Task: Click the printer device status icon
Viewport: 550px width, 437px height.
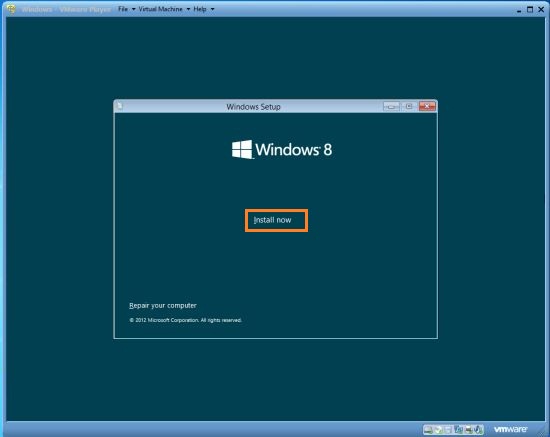Action: [x=469, y=430]
